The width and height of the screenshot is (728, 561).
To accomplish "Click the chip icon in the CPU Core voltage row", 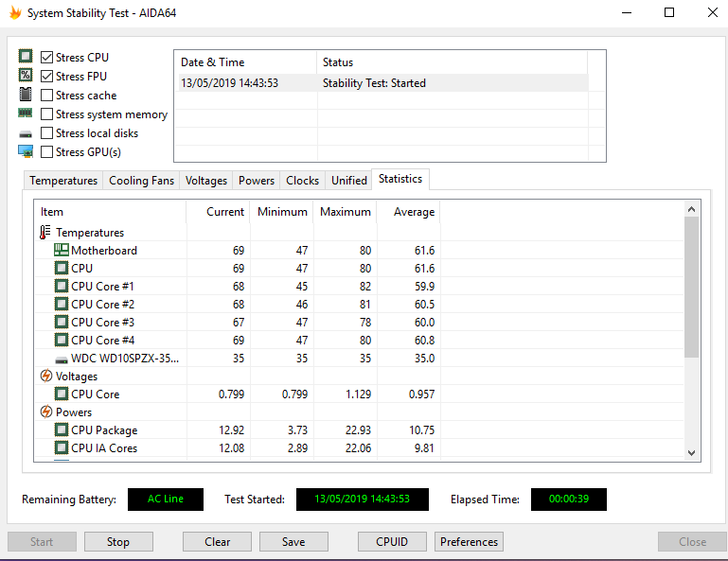I will tap(62, 394).
